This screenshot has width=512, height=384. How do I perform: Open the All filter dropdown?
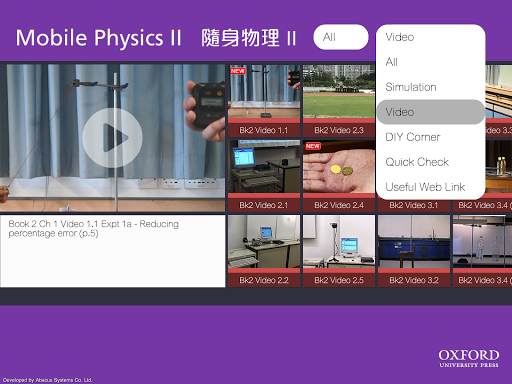[x=341, y=37]
